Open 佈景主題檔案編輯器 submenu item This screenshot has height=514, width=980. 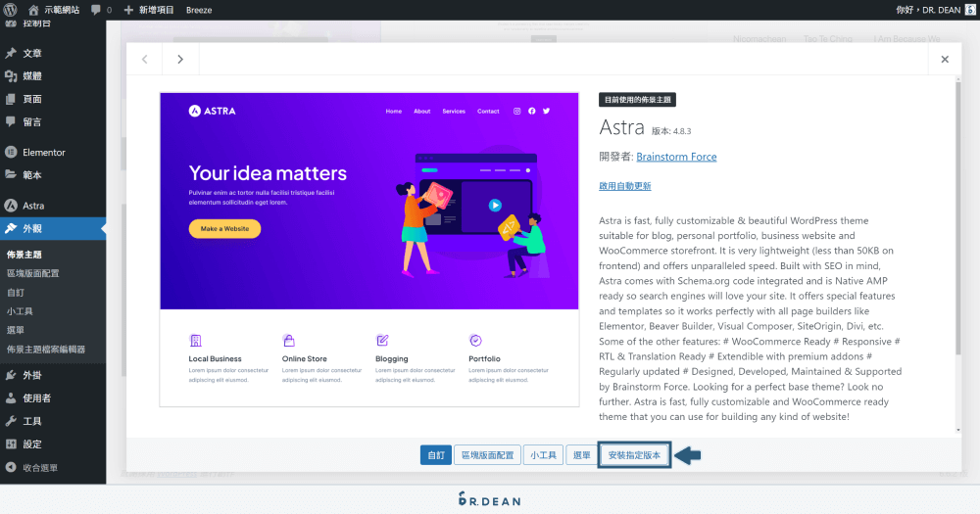(46, 350)
